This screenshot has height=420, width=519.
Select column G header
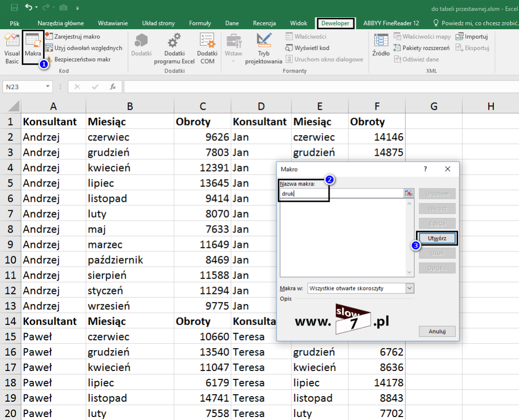coord(434,106)
